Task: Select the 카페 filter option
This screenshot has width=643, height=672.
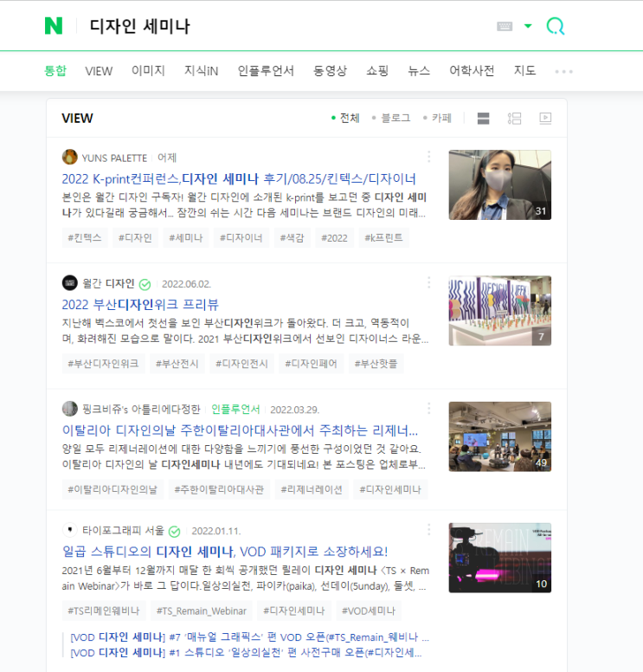Action: pyautogui.click(x=437, y=118)
